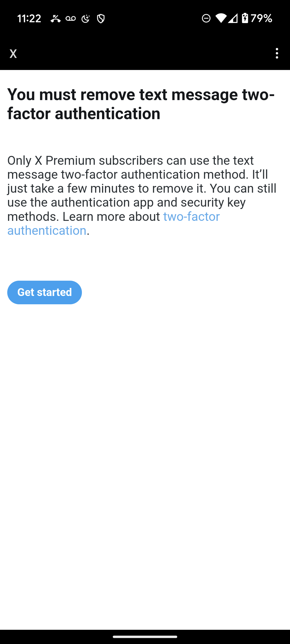Tap the Do Not Disturb circle icon
Image resolution: width=290 pixels, height=644 pixels.
coord(206,18)
